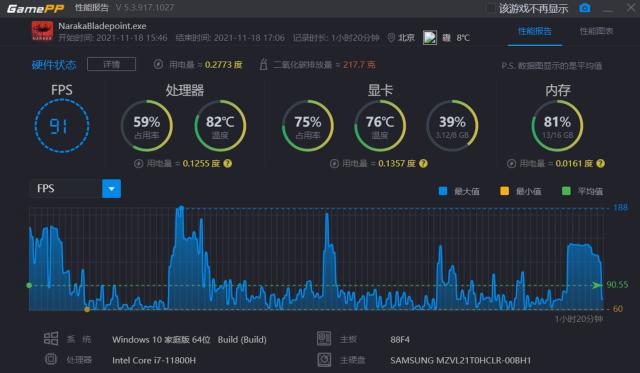Click the 217.7 克 emission value

pos(359,64)
